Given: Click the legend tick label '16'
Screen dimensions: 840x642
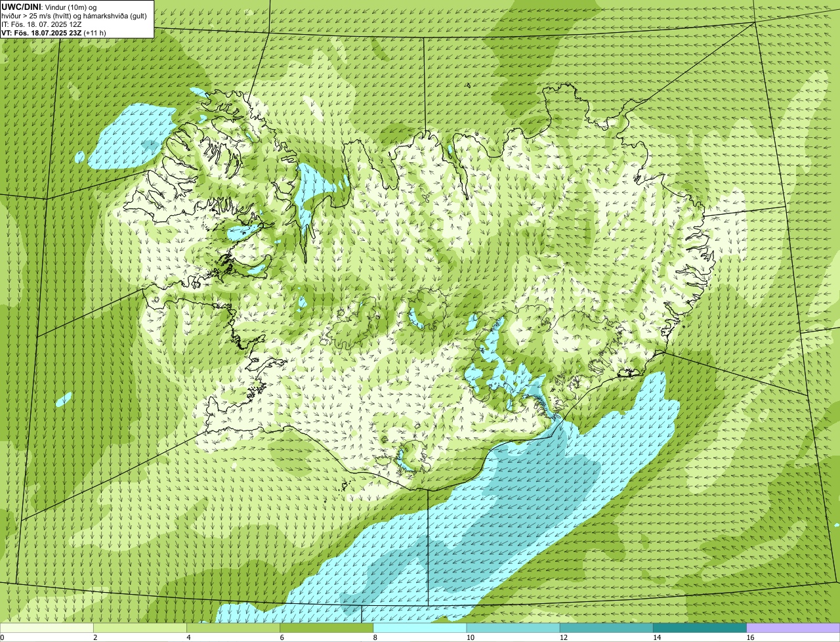Looking at the screenshot, I should [x=751, y=637].
